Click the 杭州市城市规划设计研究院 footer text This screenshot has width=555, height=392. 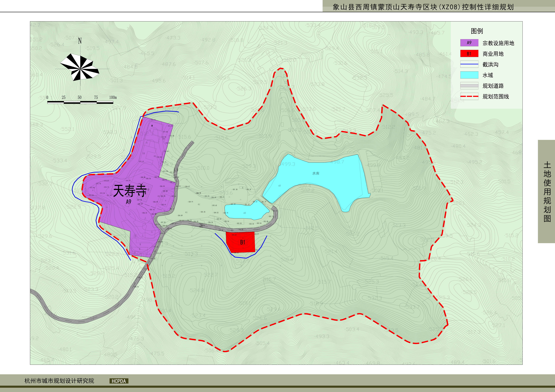click(x=59, y=381)
